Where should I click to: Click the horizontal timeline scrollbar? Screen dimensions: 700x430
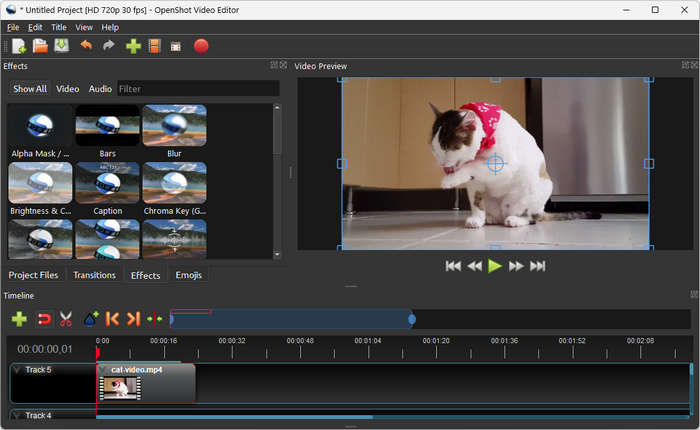click(x=234, y=417)
